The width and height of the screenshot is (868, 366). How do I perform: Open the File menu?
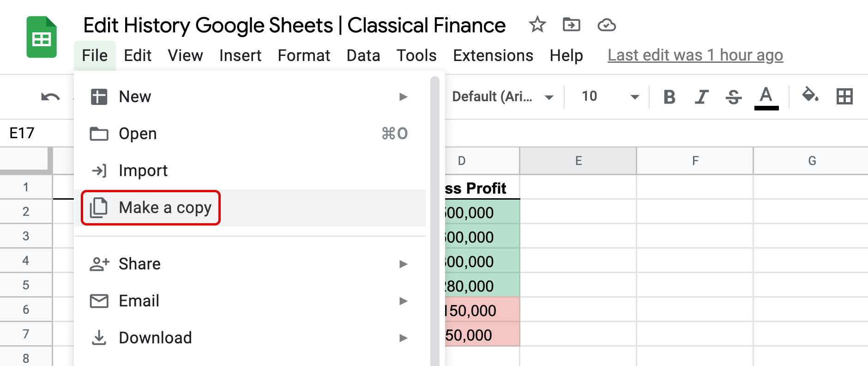tap(95, 55)
